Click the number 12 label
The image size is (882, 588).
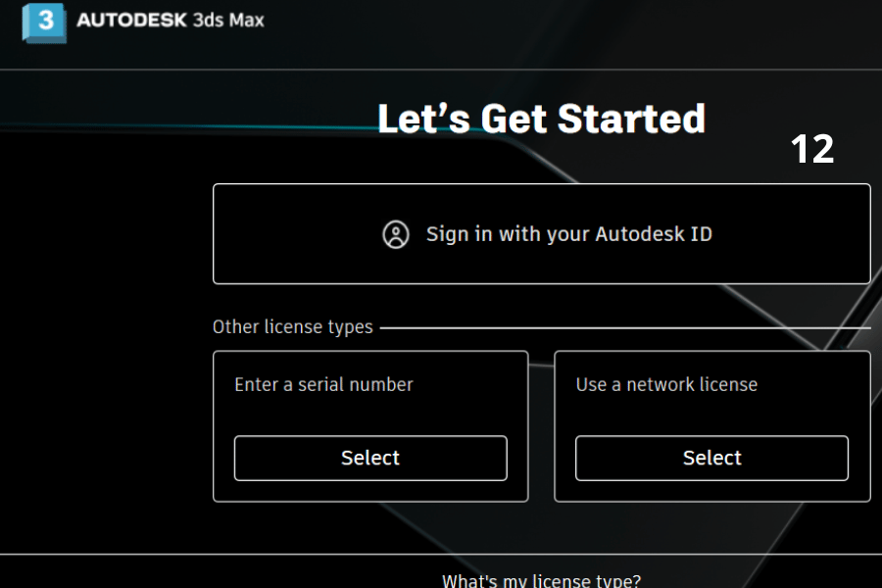tap(812, 149)
